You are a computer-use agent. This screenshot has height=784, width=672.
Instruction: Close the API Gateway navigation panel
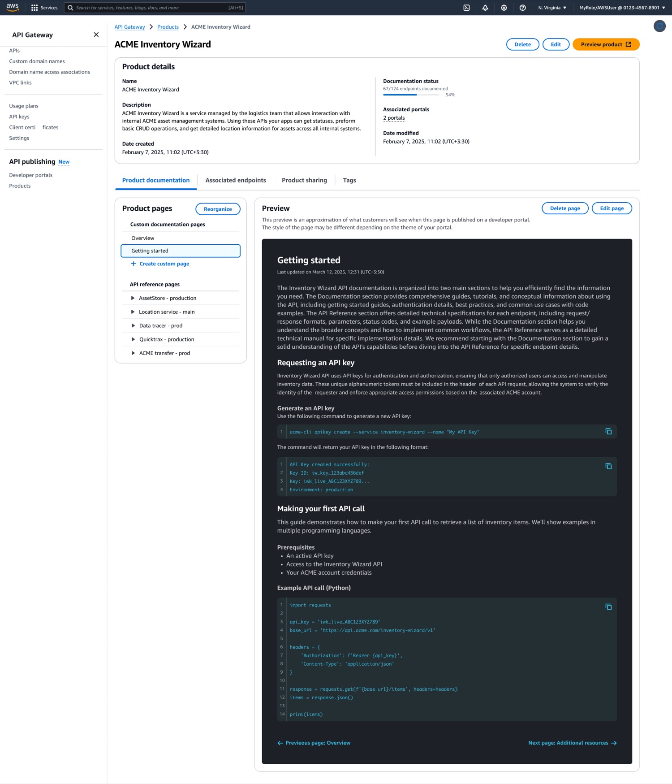coord(96,35)
